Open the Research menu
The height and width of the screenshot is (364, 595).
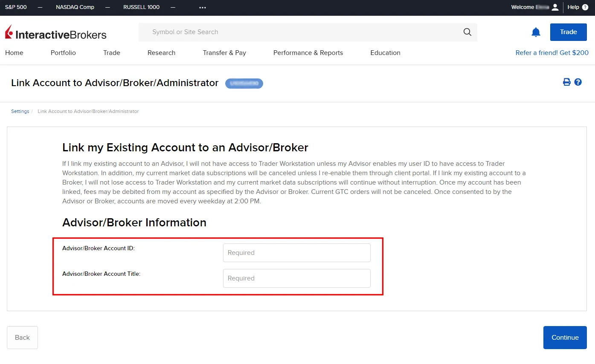coord(161,53)
